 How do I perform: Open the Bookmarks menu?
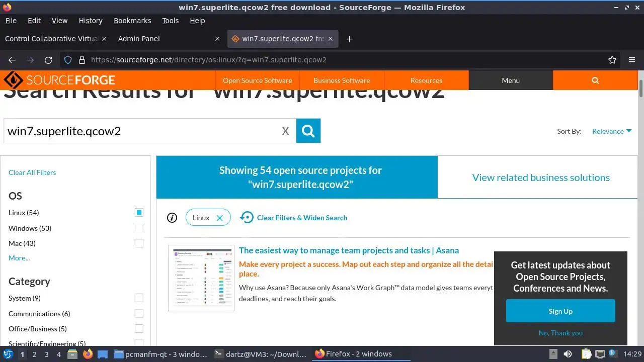tap(132, 21)
